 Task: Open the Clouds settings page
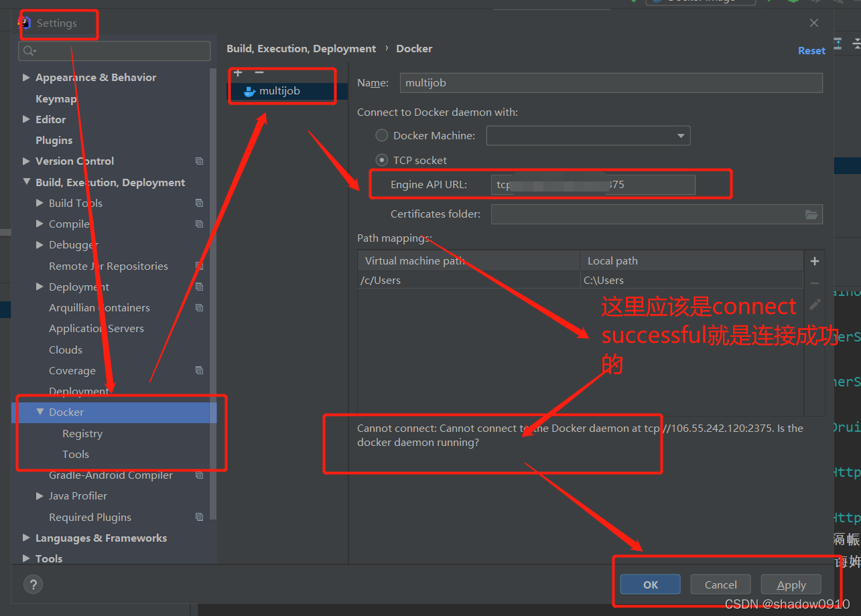click(x=66, y=350)
